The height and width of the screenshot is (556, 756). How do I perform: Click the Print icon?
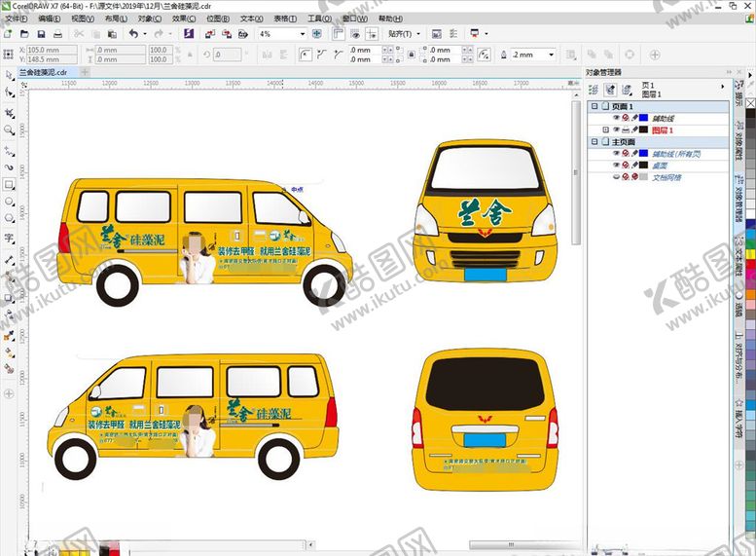point(57,34)
